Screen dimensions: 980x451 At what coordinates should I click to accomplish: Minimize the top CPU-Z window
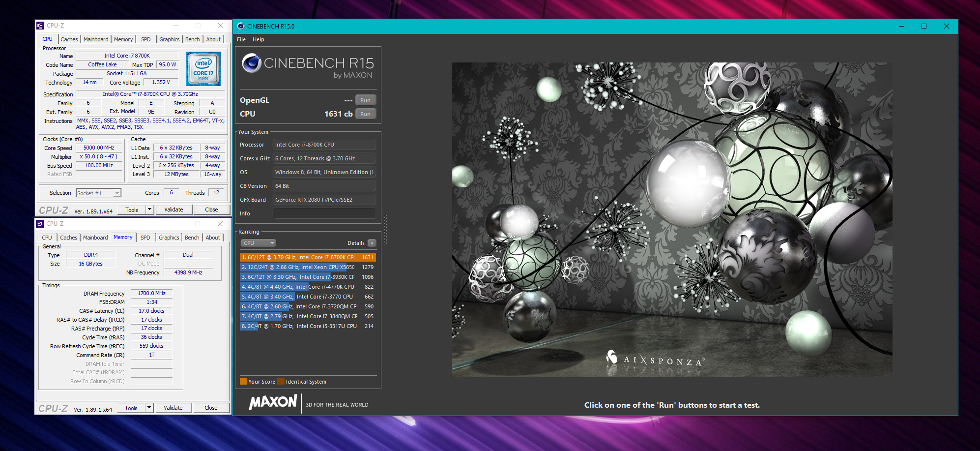pos(176,26)
